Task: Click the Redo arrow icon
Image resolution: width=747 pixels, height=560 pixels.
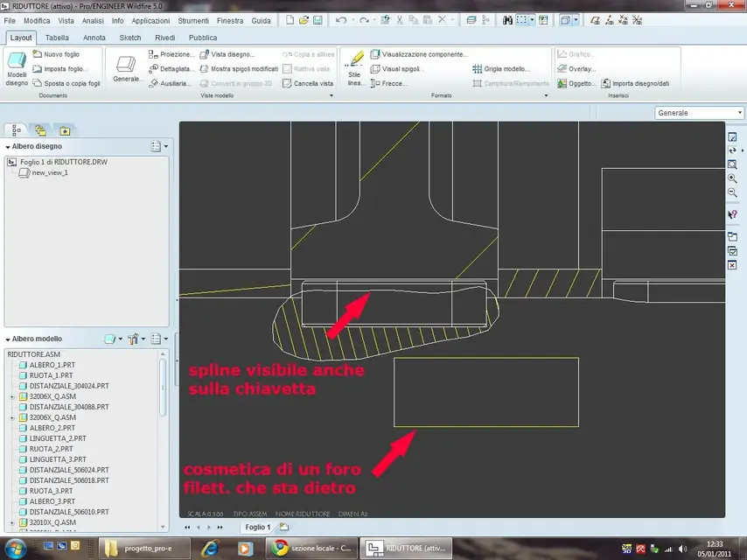Action: point(364,20)
